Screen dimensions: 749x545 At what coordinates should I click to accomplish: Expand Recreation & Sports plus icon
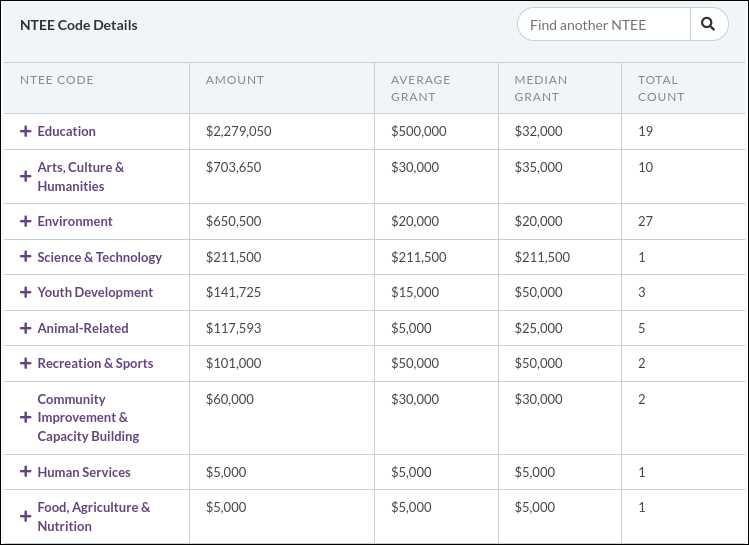(x=26, y=363)
